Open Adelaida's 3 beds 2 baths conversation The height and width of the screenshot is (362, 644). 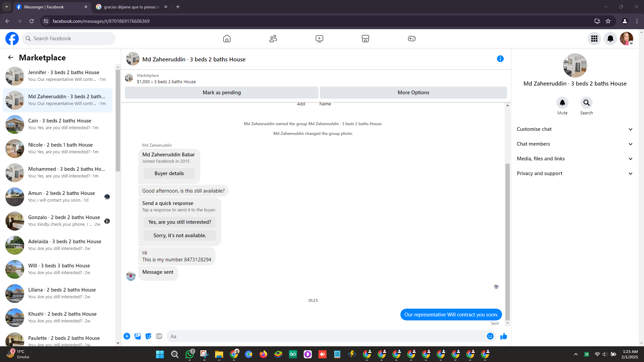[x=57, y=245]
